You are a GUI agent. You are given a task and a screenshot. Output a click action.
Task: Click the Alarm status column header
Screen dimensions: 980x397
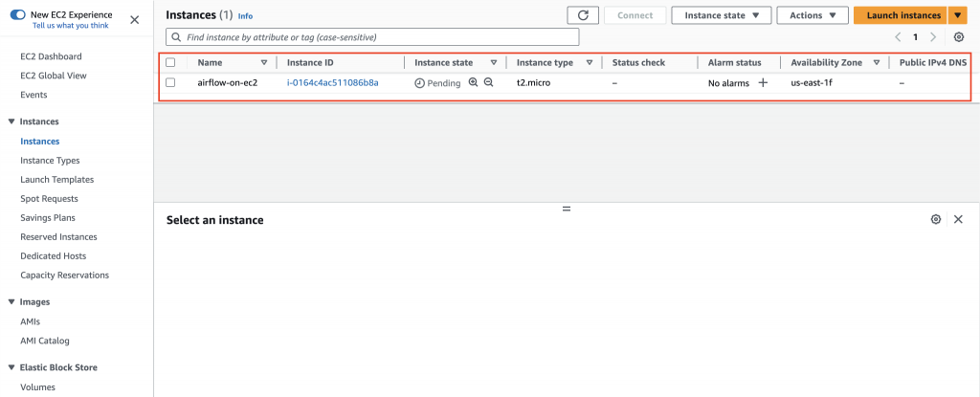734,62
